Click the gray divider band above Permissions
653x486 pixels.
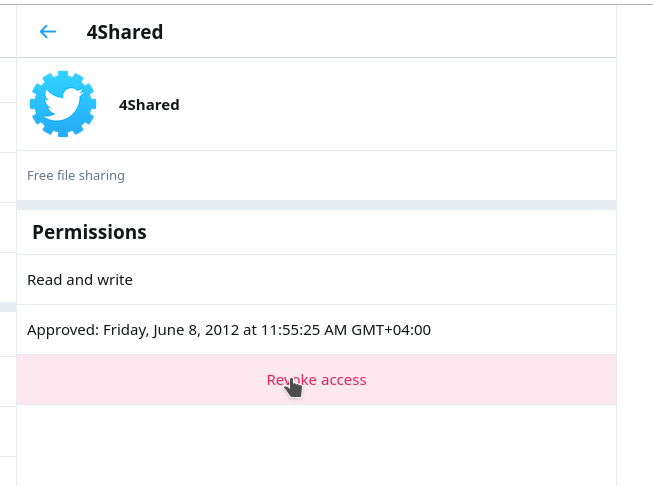pyautogui.click(x=317, y=205)
